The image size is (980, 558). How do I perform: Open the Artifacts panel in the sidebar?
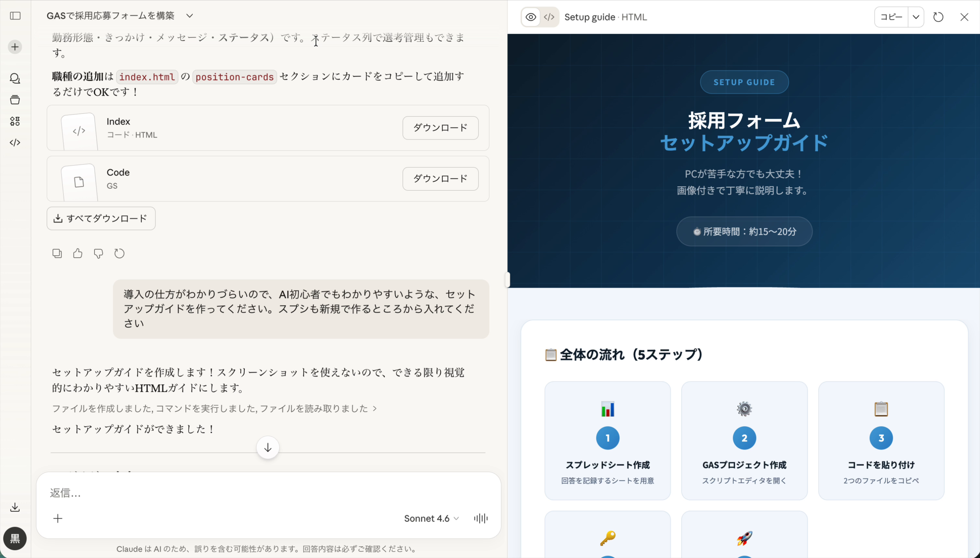point(15,121)
